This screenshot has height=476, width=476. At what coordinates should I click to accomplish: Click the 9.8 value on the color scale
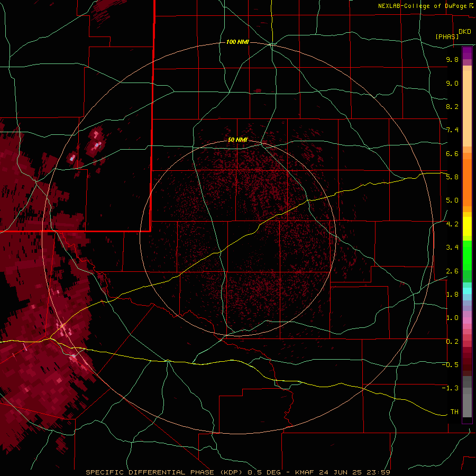point(452,60)
